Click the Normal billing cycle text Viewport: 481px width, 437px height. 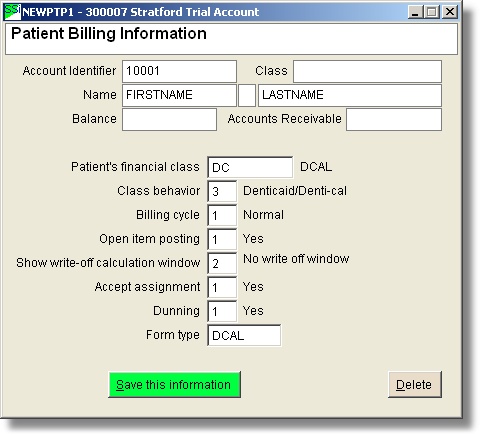tap(263, 215)
